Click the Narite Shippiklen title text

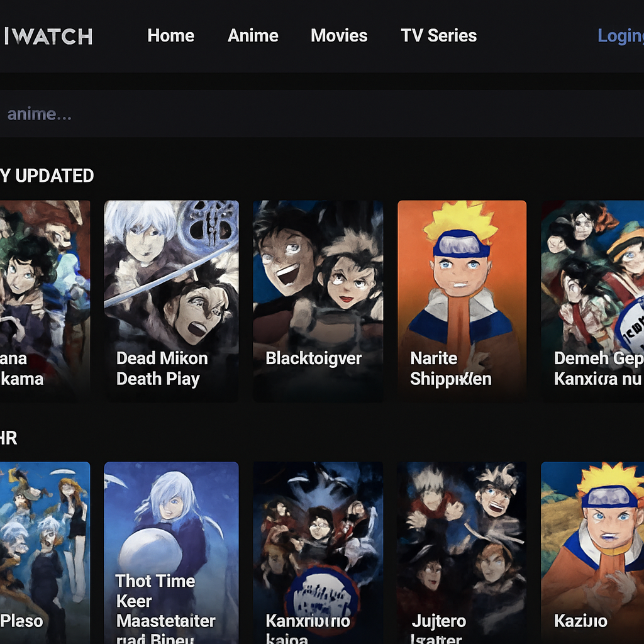tap(450, 369)
